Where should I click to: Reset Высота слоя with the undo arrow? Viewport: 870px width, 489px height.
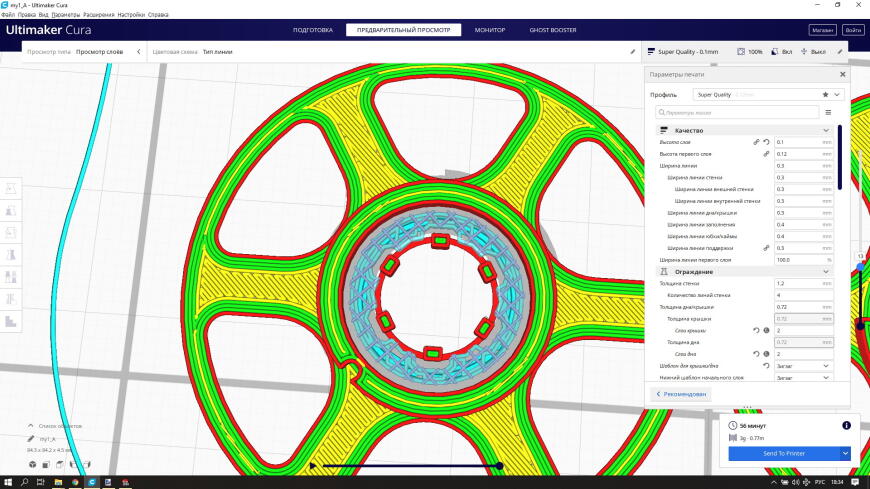coord(766,142)
